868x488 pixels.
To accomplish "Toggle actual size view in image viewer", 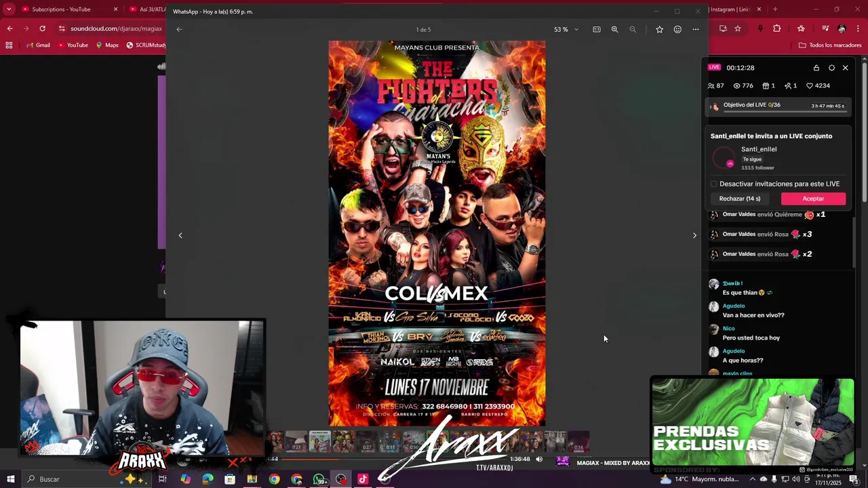I will tap(597, 29).
